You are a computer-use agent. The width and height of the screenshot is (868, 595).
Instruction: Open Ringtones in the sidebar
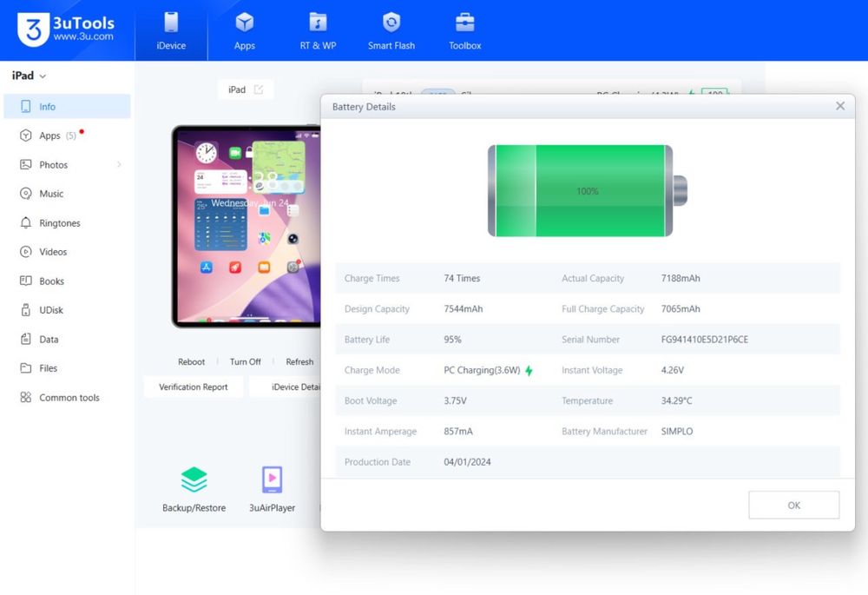pos(67,222)
